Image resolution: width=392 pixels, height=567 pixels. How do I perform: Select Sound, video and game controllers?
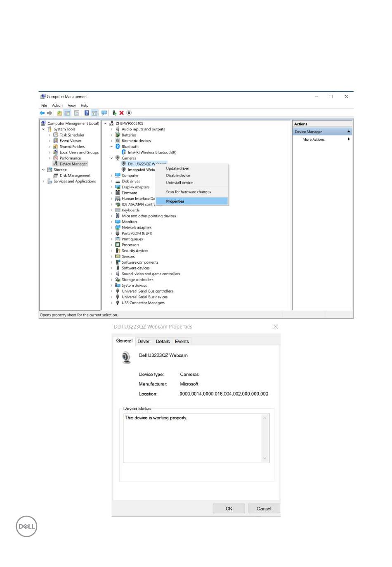(x=151, y=274)
